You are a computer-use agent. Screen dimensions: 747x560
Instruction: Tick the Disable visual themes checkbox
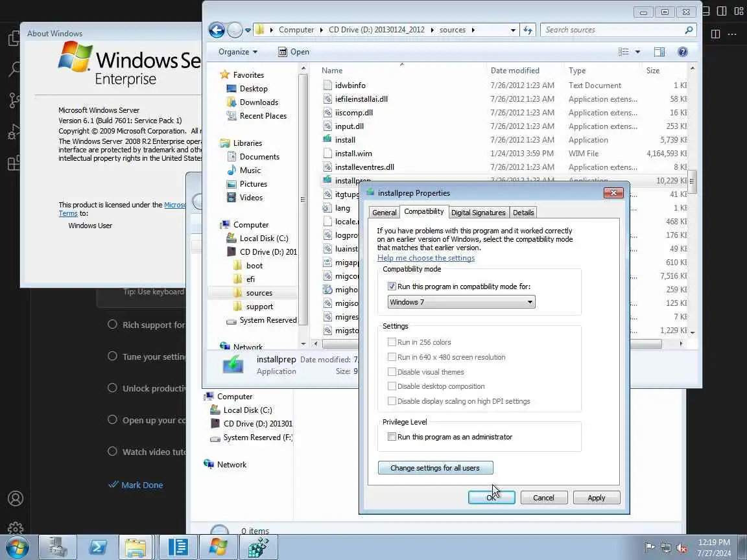coord(392,371)
